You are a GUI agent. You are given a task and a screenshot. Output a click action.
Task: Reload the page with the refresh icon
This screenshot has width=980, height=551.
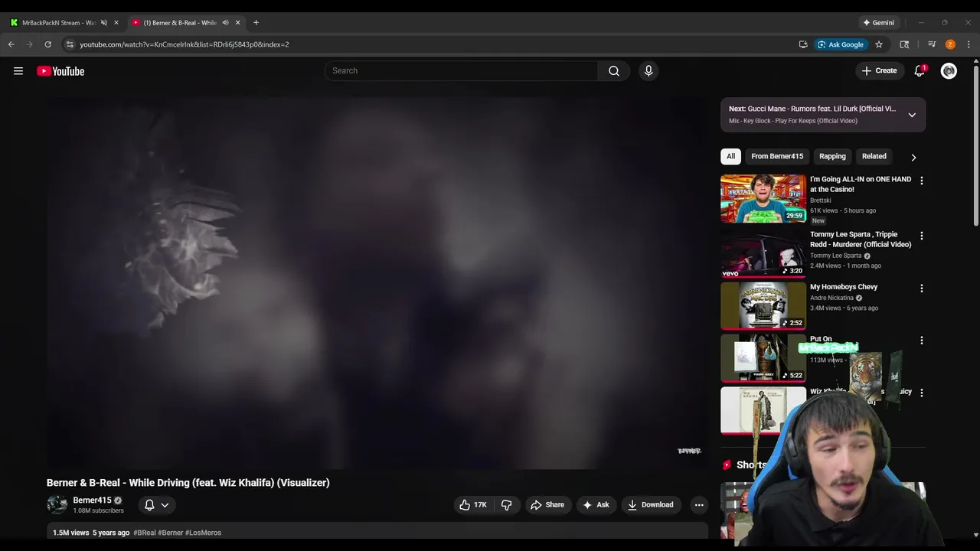pos(47,44)
